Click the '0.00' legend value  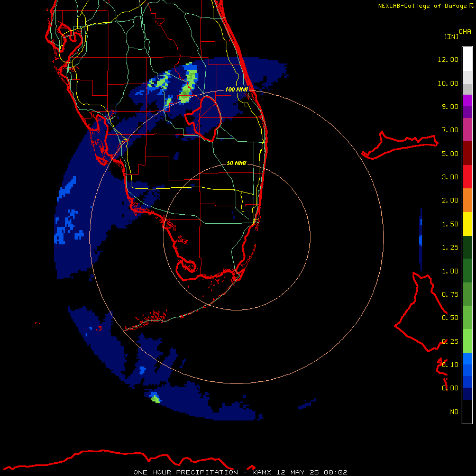click(x=450, y=388)
